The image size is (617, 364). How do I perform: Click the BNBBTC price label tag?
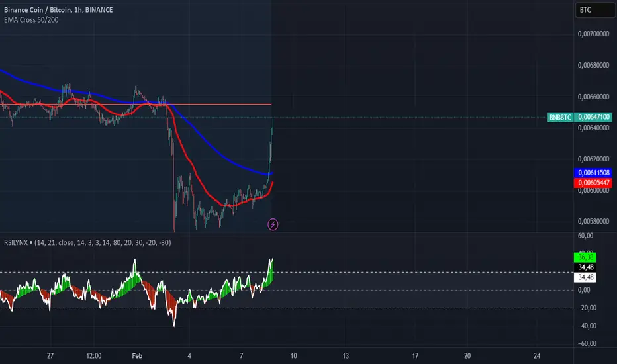[560, 117]
